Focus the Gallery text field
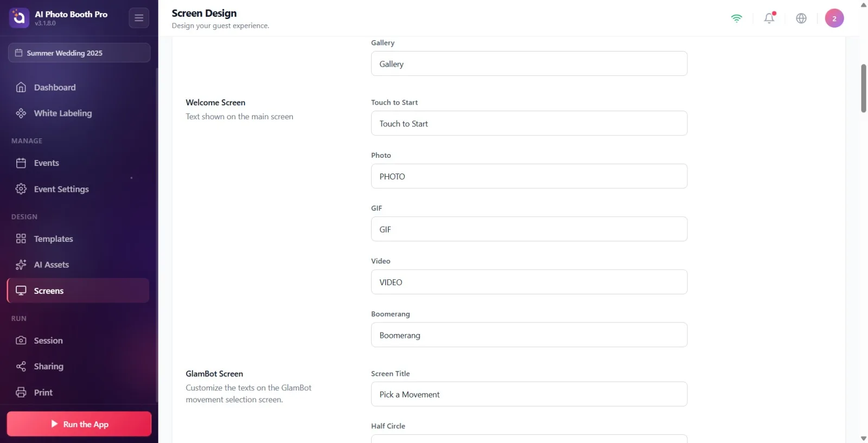This screenshot has height=443, width=868. 529,64
